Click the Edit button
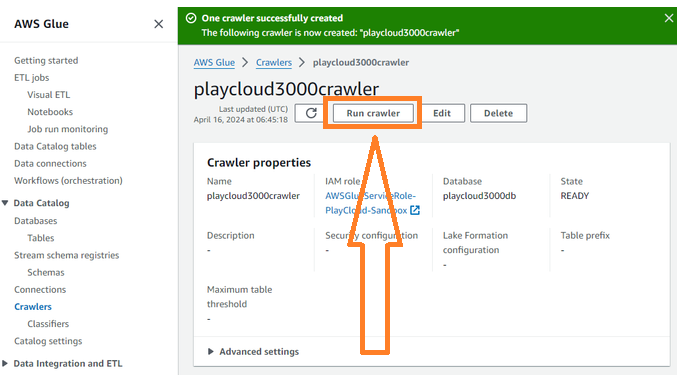Screen dimensions: 677x376 (x=442, y=113)
